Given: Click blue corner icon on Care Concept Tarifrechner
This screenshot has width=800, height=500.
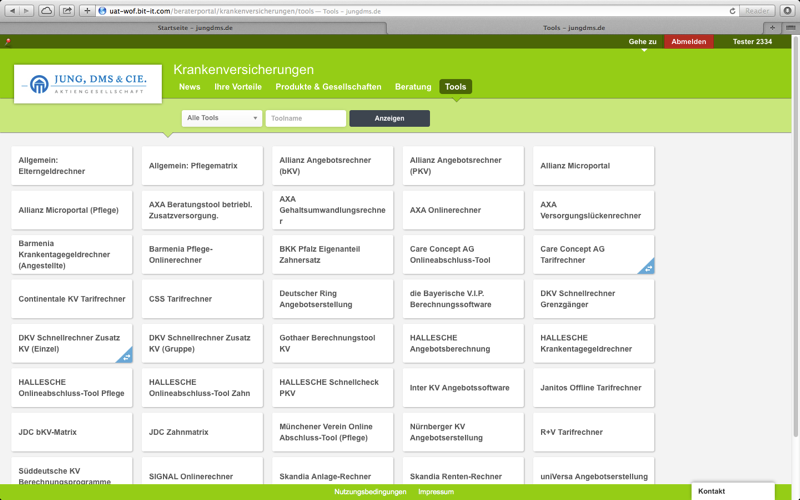Looking at the screenshot, I should 647,267.
